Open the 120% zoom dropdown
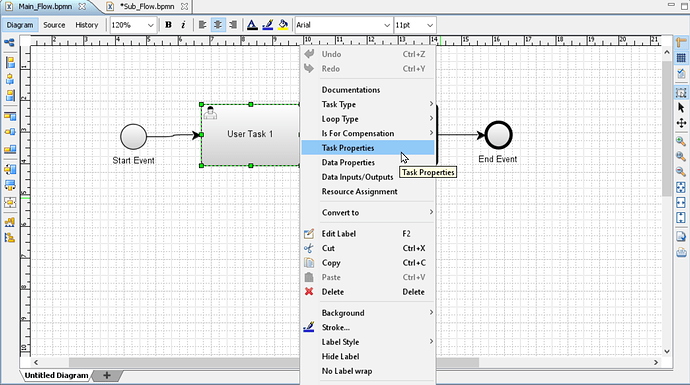This screenshot has width=690, height=385. (x=132, y=25)
